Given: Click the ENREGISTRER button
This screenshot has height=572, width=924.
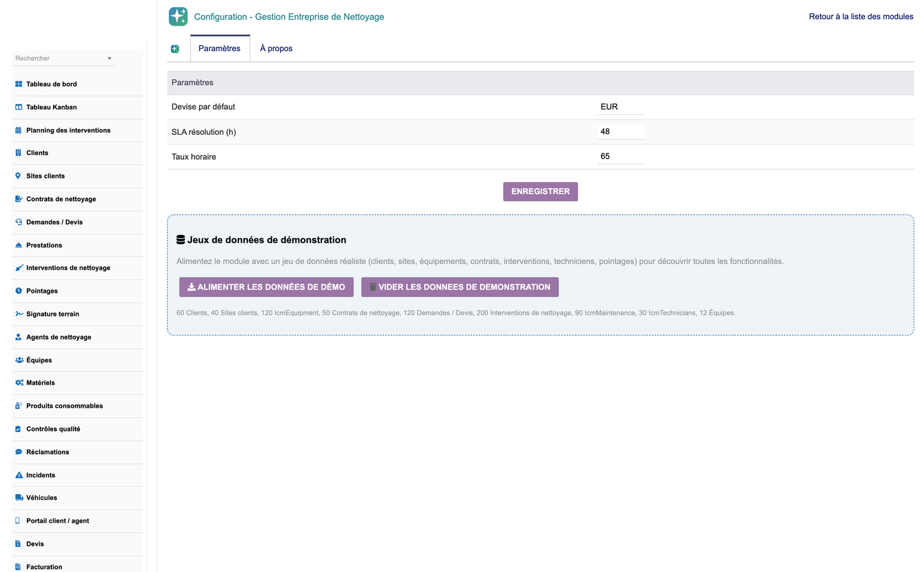Looking at the screenshot, I should (x=540, y=192).
